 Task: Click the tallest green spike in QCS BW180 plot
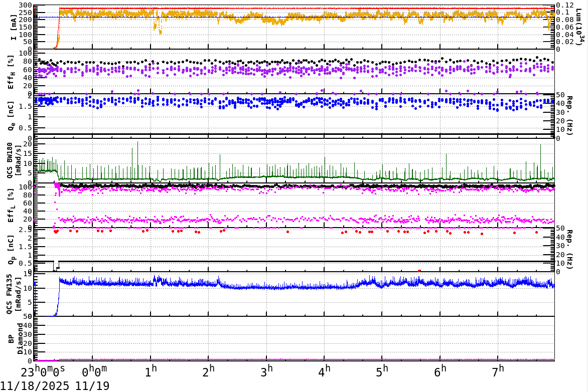[137, 159]
